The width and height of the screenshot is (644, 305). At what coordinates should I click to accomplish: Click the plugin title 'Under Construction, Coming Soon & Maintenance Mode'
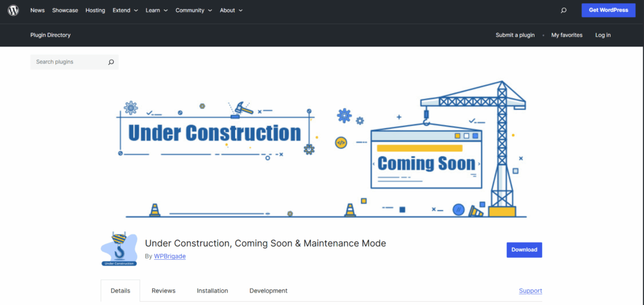click(265, 243)
